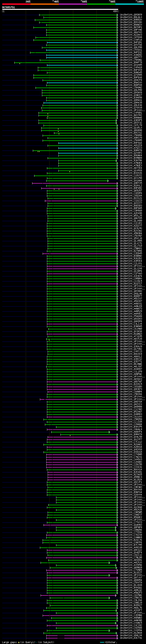
Task: Select hit label UniRef100_B9NG45
Action: click(131, 72)
